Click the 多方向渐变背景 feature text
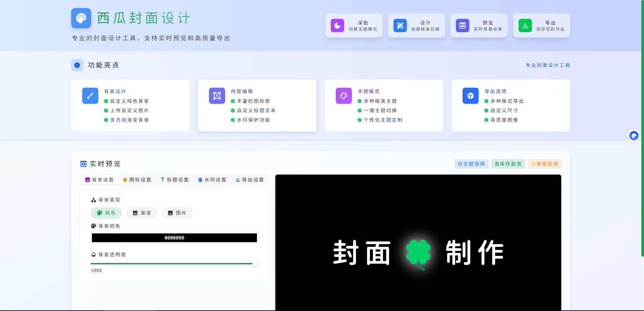The image size is (644, 311). click(x=129, y=120)
